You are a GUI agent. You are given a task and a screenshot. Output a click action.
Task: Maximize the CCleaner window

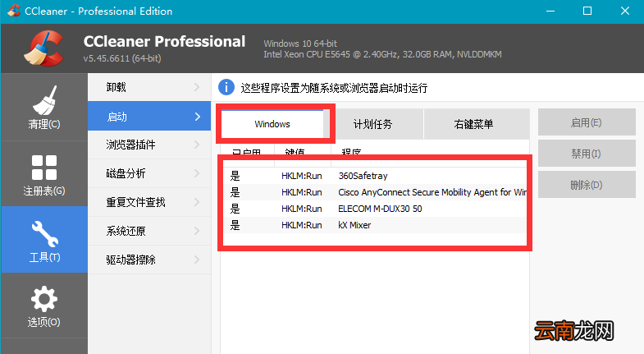pyautogui.click(x=587, y=11)
